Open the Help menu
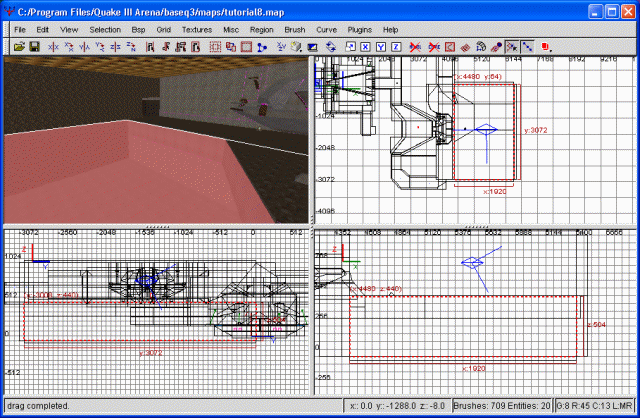Image resolution: width=640 pixels, height=418 pixels. coord(390,30)
